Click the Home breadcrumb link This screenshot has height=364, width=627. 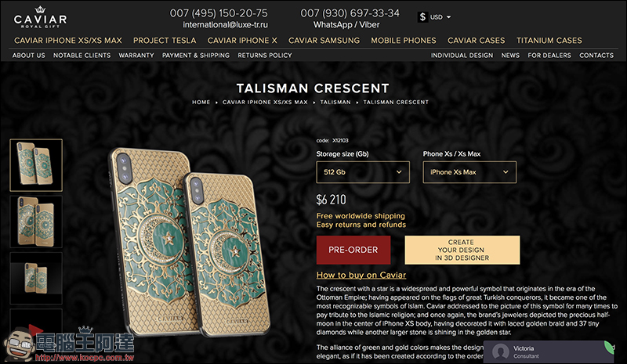(201, 103)
